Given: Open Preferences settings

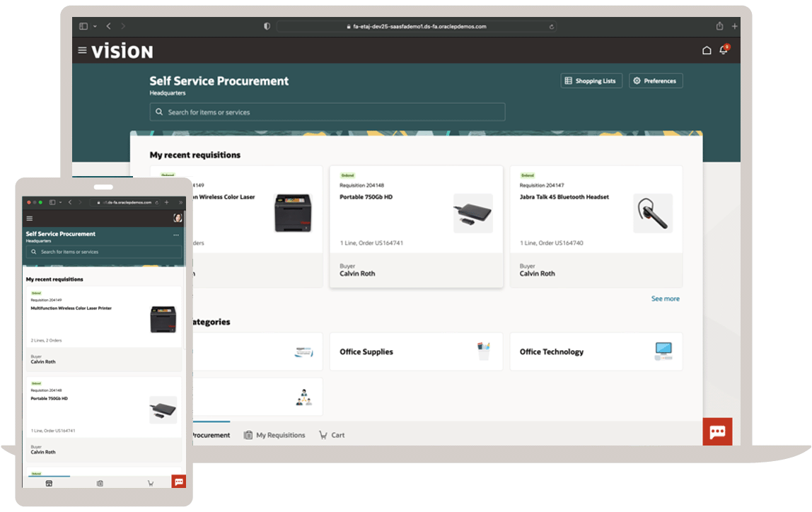Looking at the screenshot, I should click(656, 81).
